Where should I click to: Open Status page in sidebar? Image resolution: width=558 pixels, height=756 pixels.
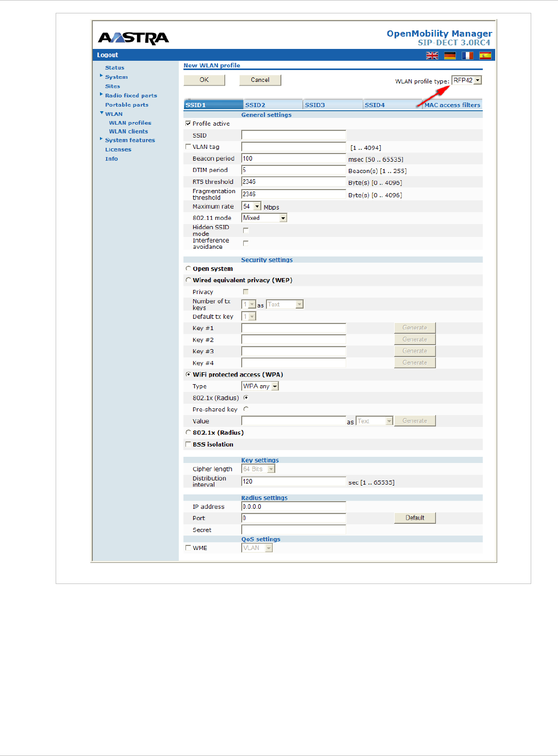tap(114, 68)
